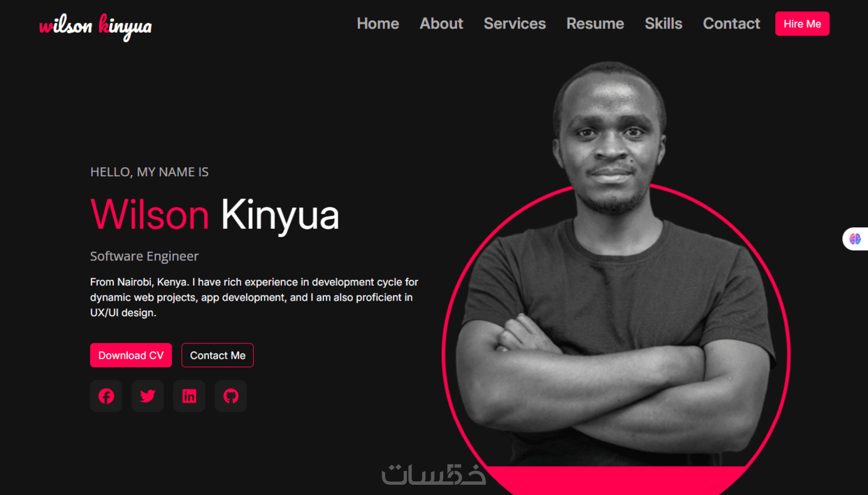Navigate to Services section
The width and height of the screenshot is (868, 495).
[515, 23]
